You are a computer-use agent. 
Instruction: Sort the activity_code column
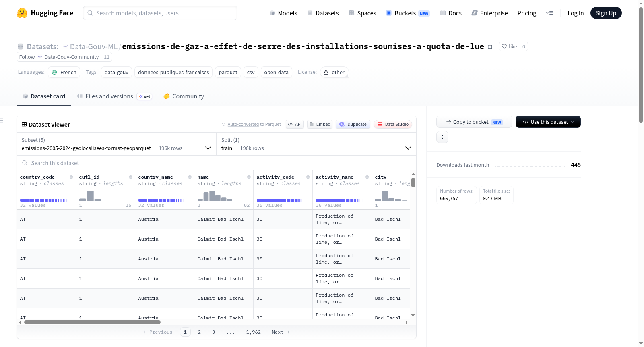coord(308,177)
